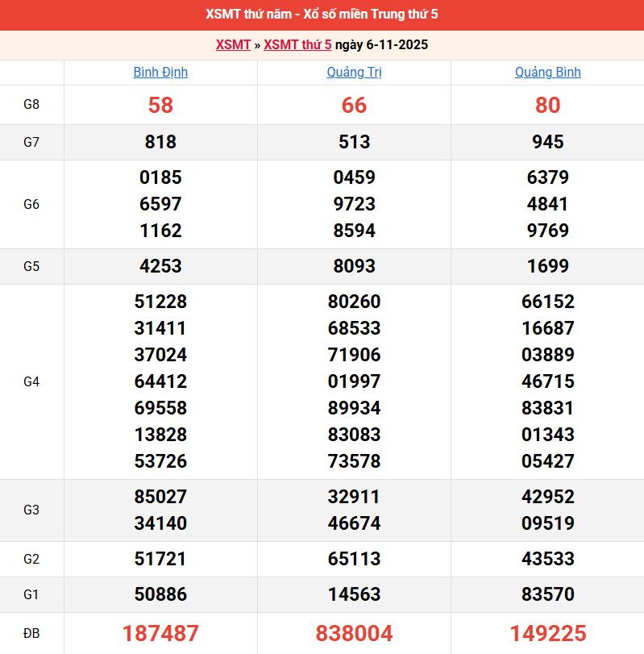Open the Bình Định province link
644x654 pixels.
(160, 73)
